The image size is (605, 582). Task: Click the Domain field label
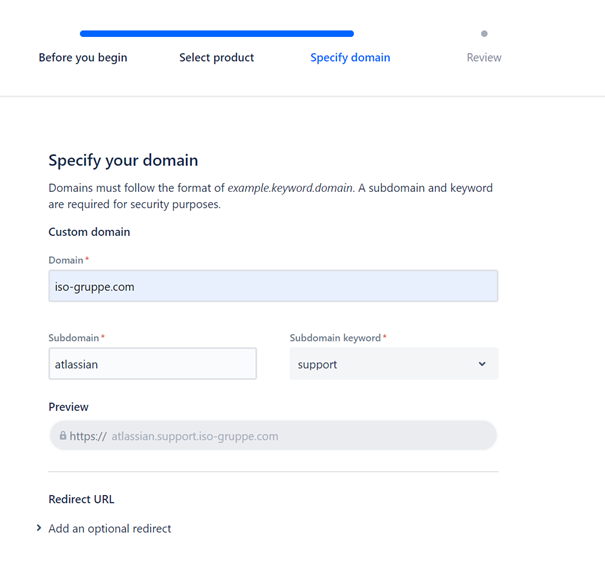(66, 260)
